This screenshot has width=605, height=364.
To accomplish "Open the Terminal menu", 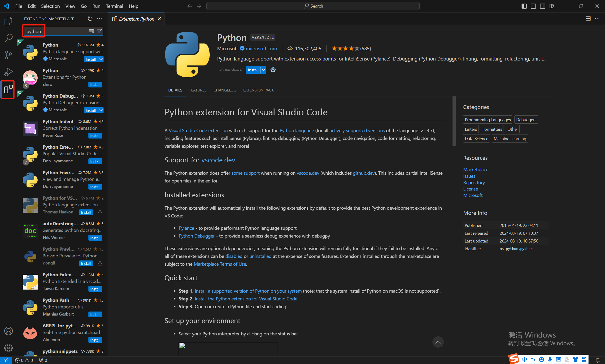I will click(x=114, y=6).
